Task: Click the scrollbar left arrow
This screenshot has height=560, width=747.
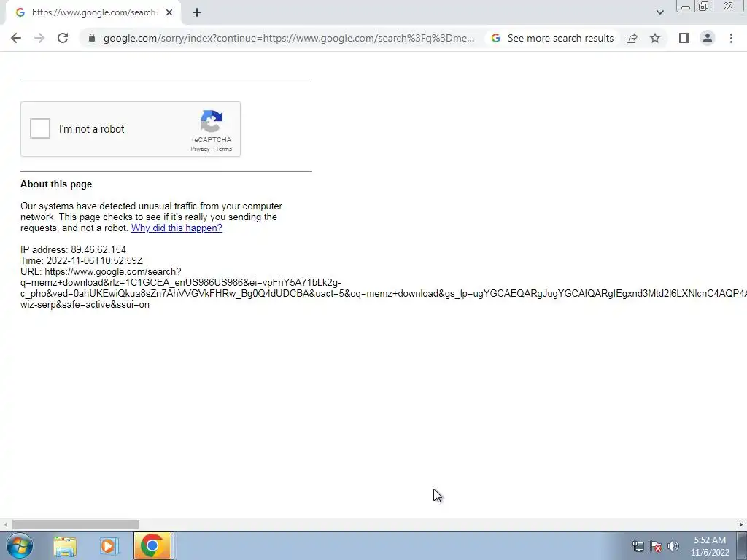Action: (5, 524)
